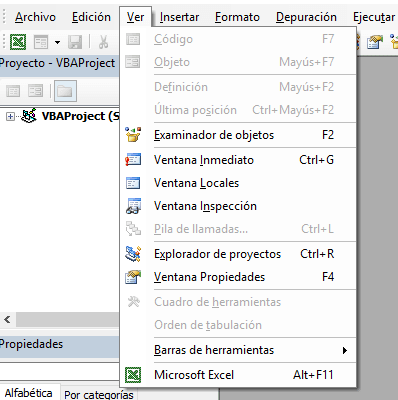Click the Insert UserForm toolbar icon
This screenshot has width=398, height=400.
(x=41, y=42)
